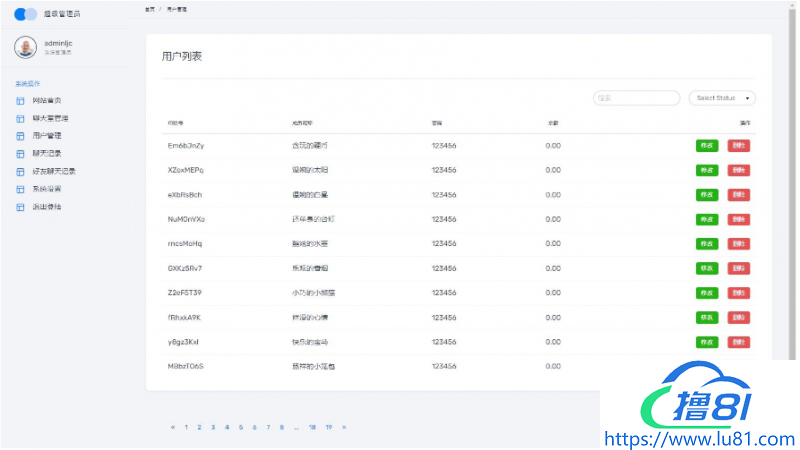The height and width of the screenshot is (450, 800).
Task: Click red 删除 button for XZoxMEPq
Action: 738,170
